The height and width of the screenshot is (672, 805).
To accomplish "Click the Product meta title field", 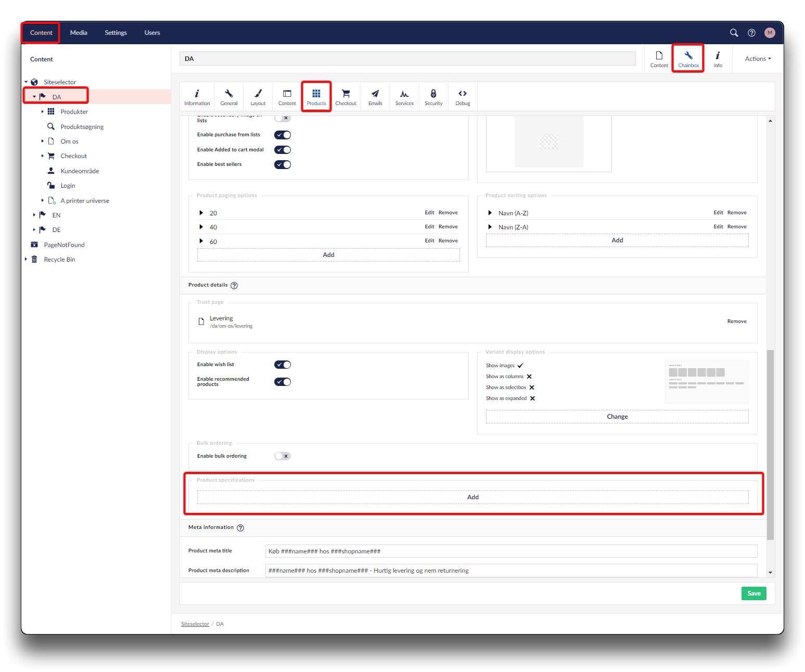I will click(511, 551).
